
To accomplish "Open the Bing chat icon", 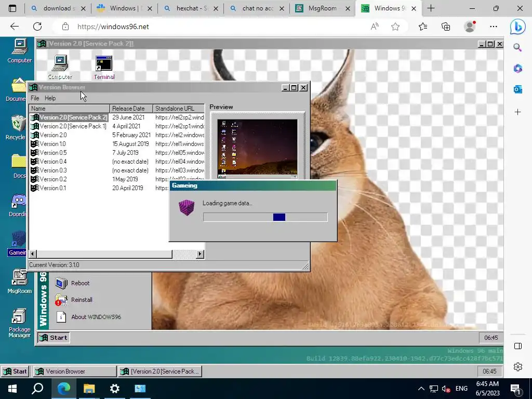I will tap(517, 27).
